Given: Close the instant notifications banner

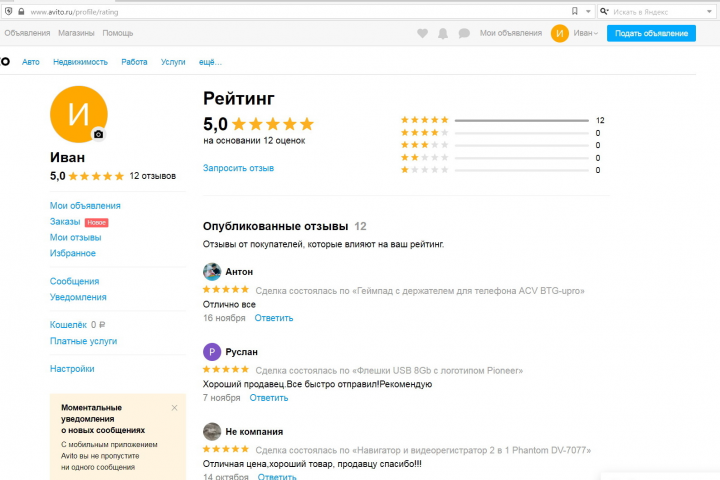Looking at the screenshot, I should 174,408.
